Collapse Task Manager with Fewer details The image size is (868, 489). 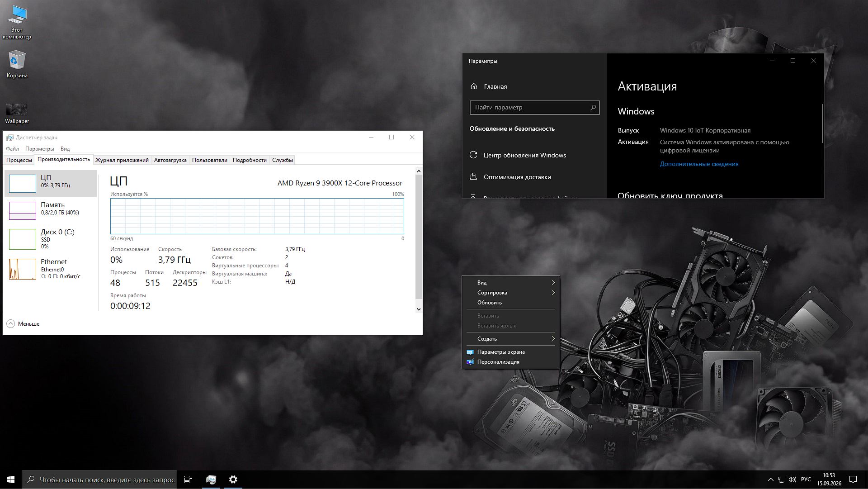tap(23, 324)
